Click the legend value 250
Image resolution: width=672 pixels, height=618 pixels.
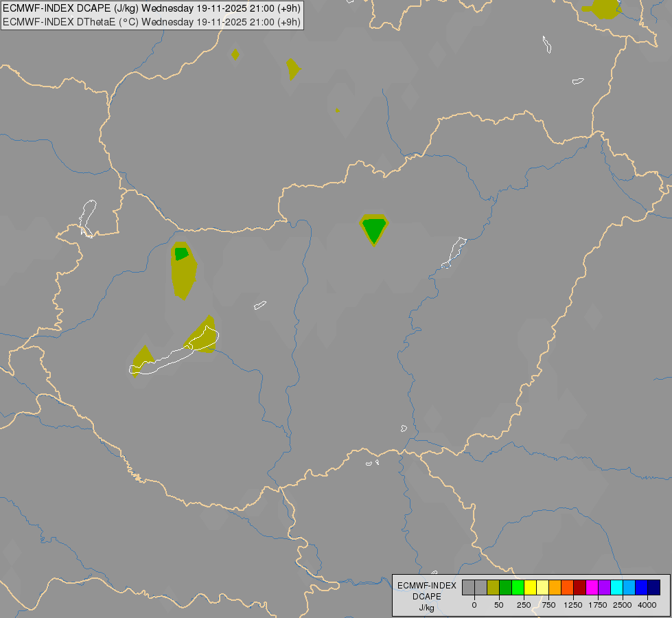coord(524,605)
